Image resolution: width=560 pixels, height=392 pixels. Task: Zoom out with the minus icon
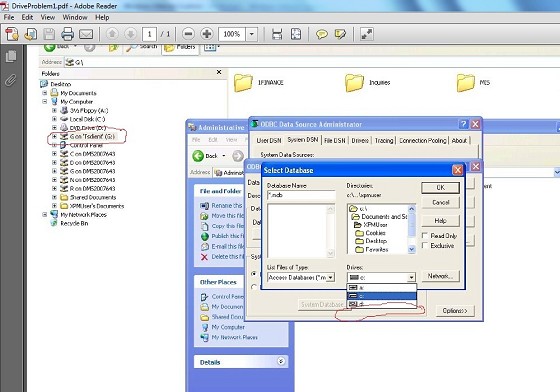tap(188, 34)
